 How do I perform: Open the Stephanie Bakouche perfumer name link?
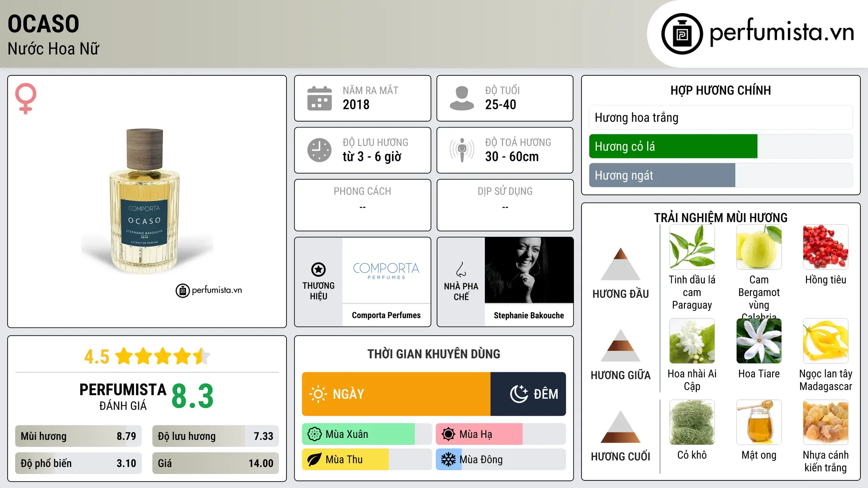[x=529, y=315]
